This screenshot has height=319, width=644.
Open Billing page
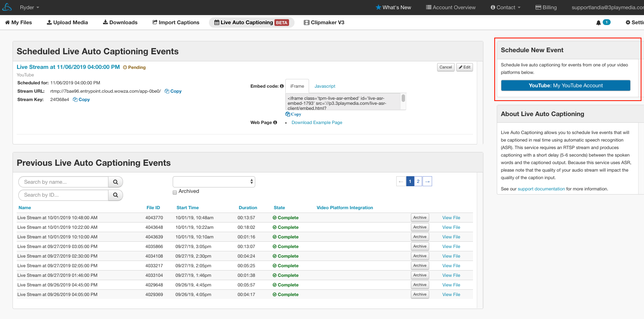[546, 8]
